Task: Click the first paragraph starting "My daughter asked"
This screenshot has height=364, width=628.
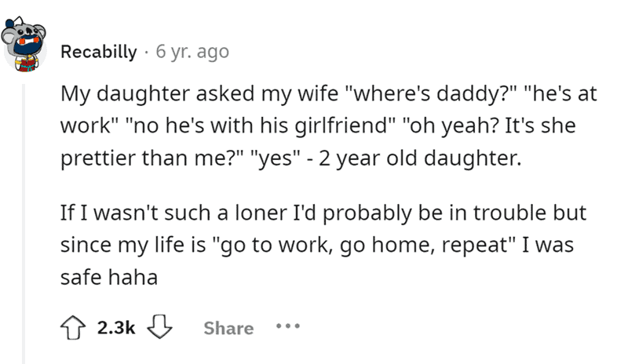Action: (314, 126)
